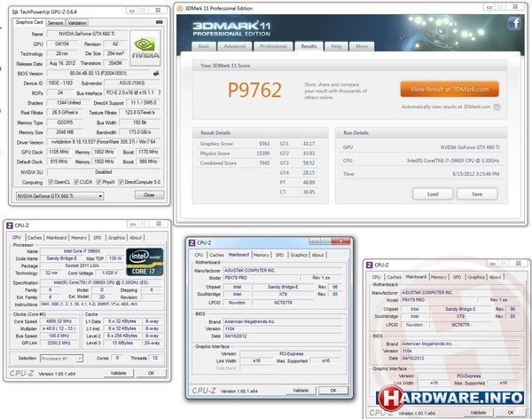Click the BIOS Version field in GPU-Z

[x=98, y=74]
